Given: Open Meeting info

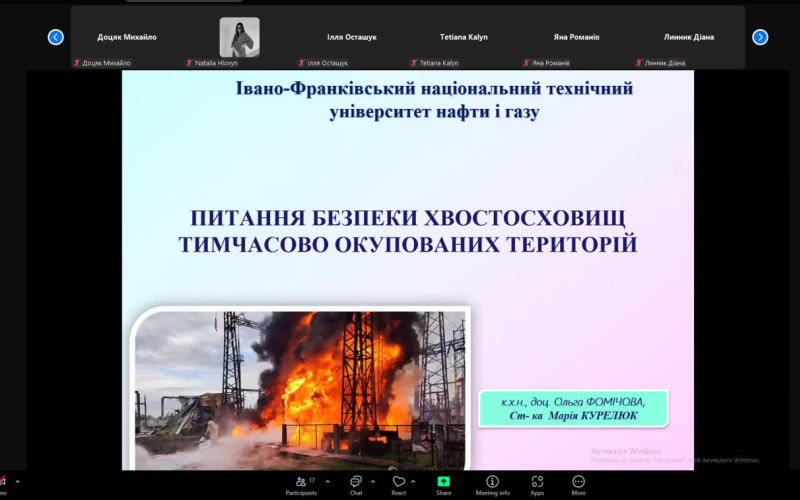Looking at the screenshot, I should click(492, 486).
